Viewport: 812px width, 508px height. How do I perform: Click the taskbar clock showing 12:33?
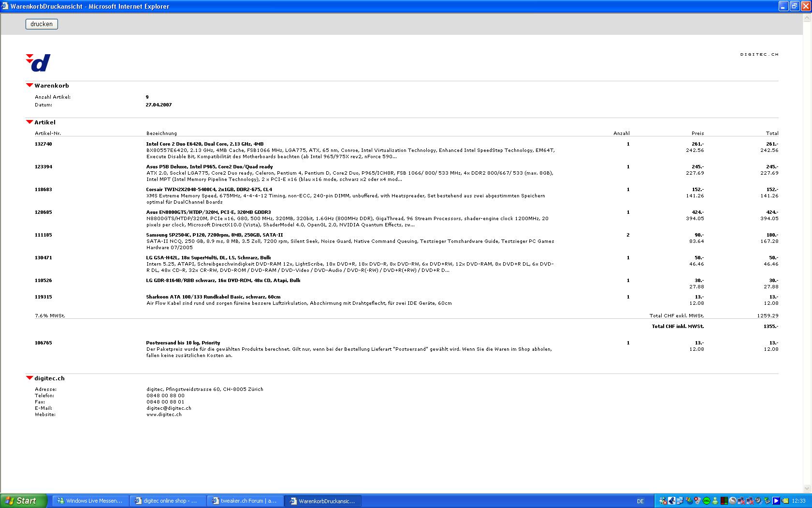click(x=798, y=501)
